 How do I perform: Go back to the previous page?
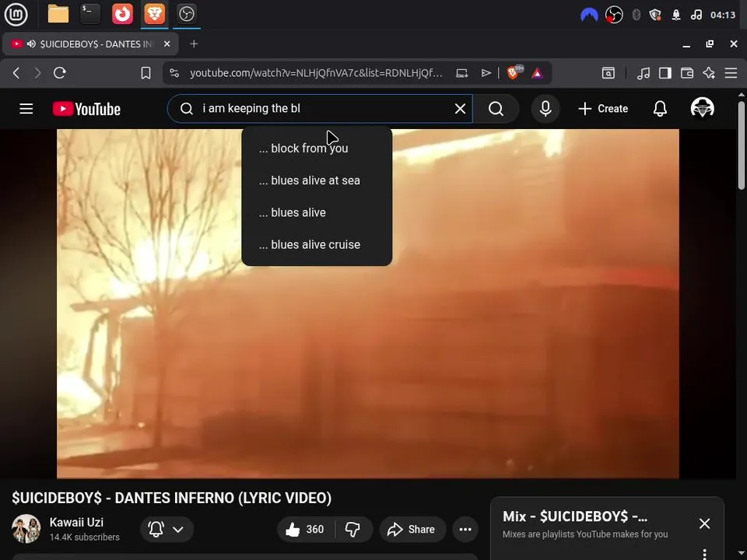click(x=16, y=73)
